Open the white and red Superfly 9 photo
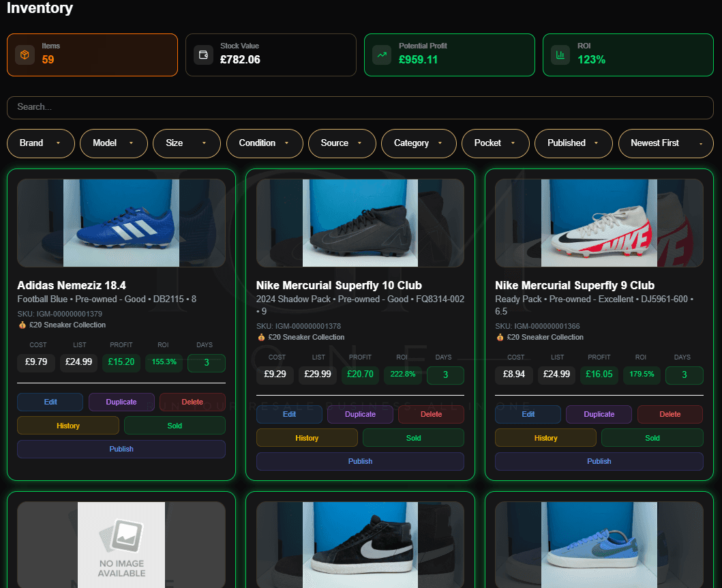Viewport: 722px width, 588px height. pyautogui.click(x=599, y=223)
